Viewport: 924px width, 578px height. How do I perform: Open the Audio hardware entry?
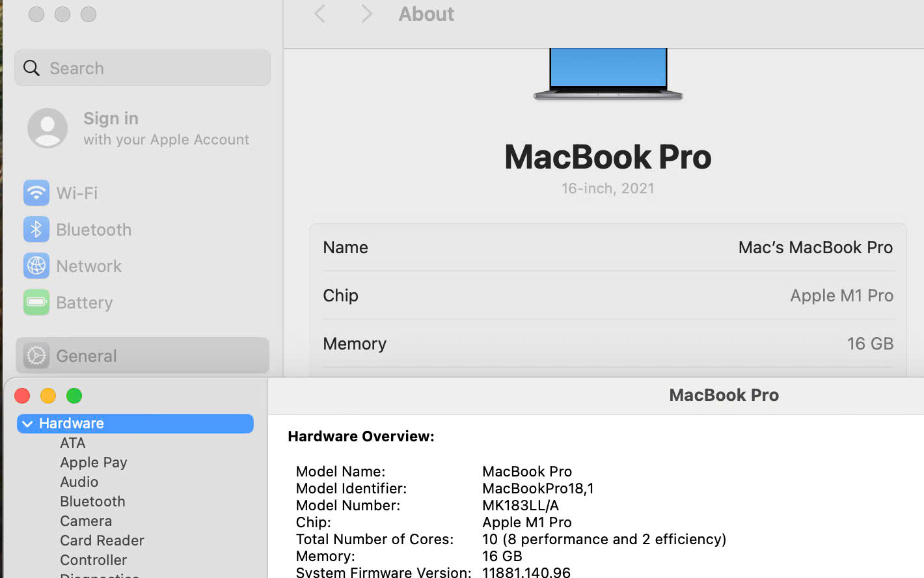[x=79, y=482]
